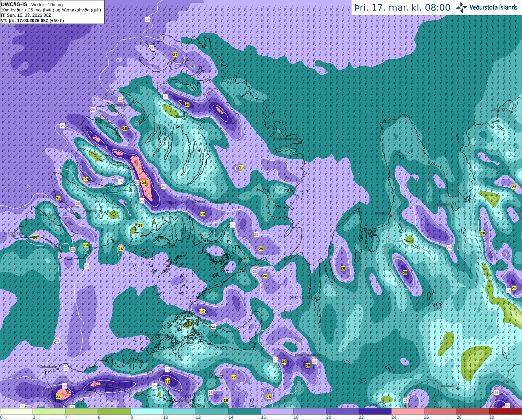Click the VT: þri. 17.03.2026 08Z line
Screen dimensions: 522x420
click(x=32, y=20)
